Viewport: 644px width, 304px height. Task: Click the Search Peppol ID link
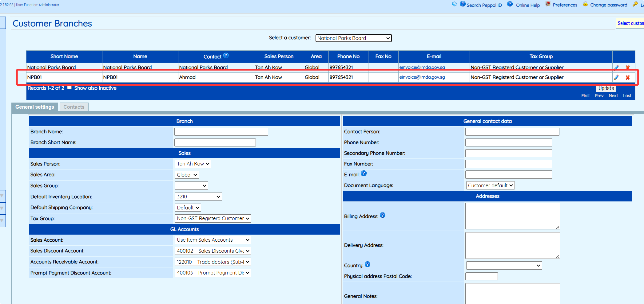[x=484, y=5]
